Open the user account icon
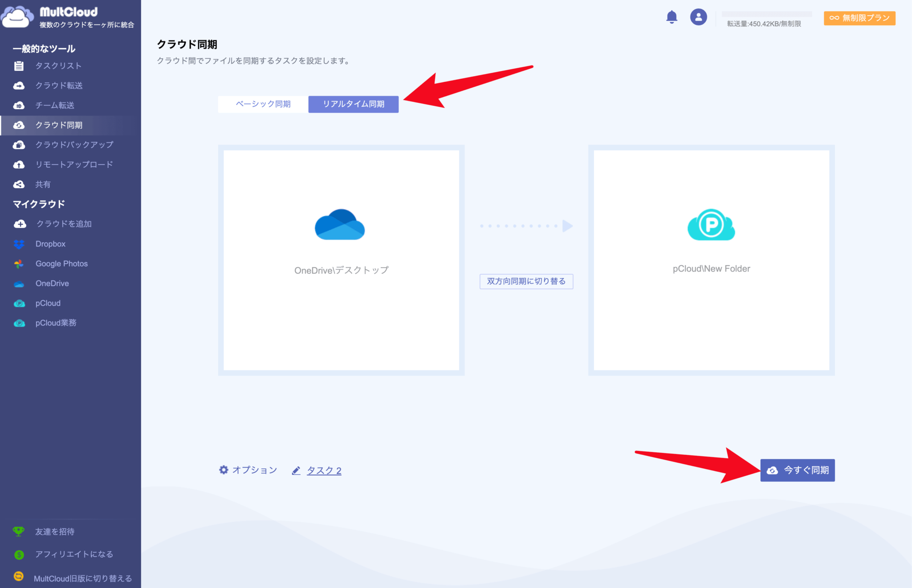 point(698,17)
